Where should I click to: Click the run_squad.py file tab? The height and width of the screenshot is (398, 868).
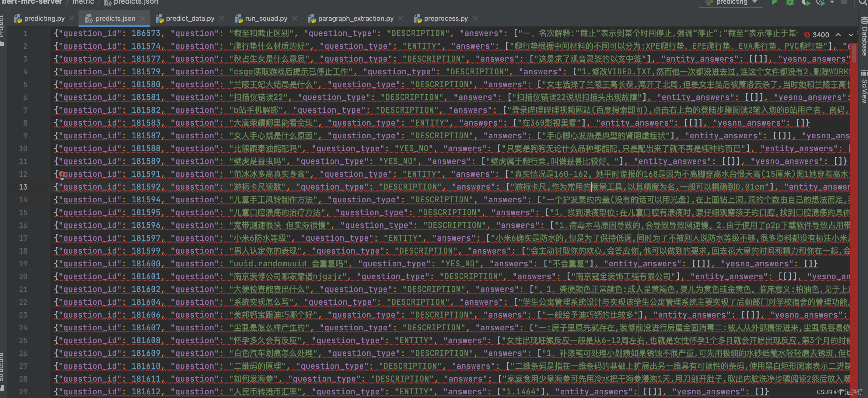point(265,18)
